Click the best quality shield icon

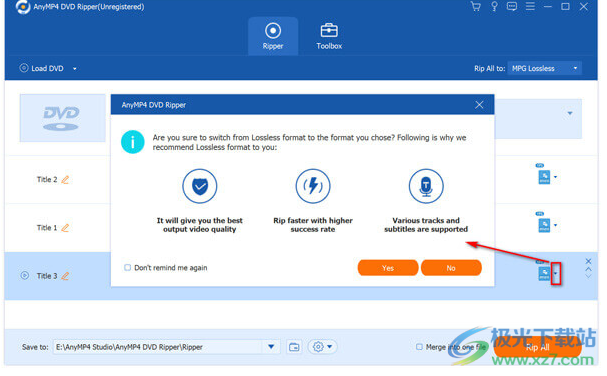click(200, 186)
